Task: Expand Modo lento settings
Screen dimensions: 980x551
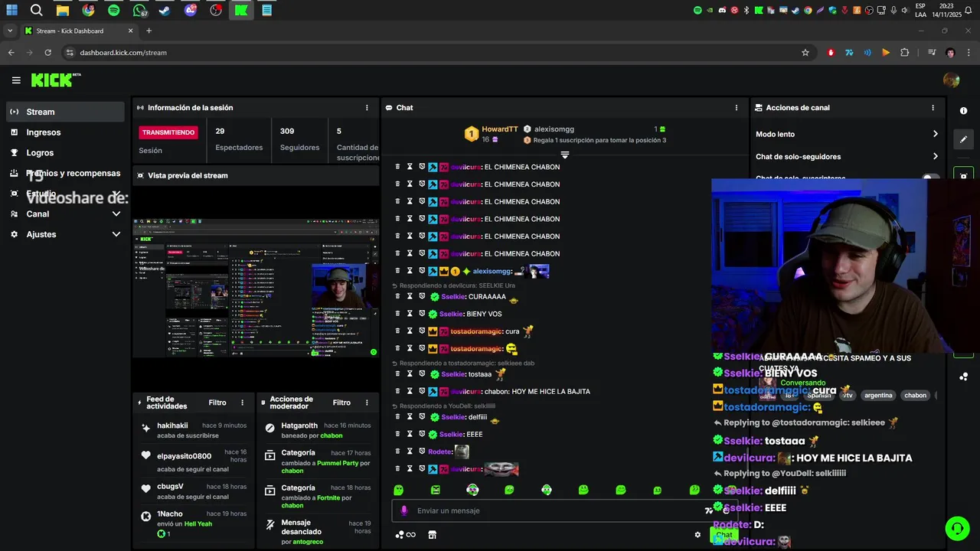Action: pyautogui.click(x=846, y=134)
